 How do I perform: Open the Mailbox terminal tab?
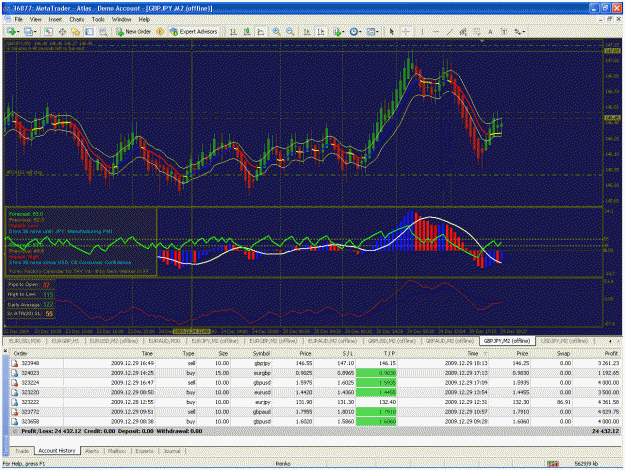(x=117, y=451)
